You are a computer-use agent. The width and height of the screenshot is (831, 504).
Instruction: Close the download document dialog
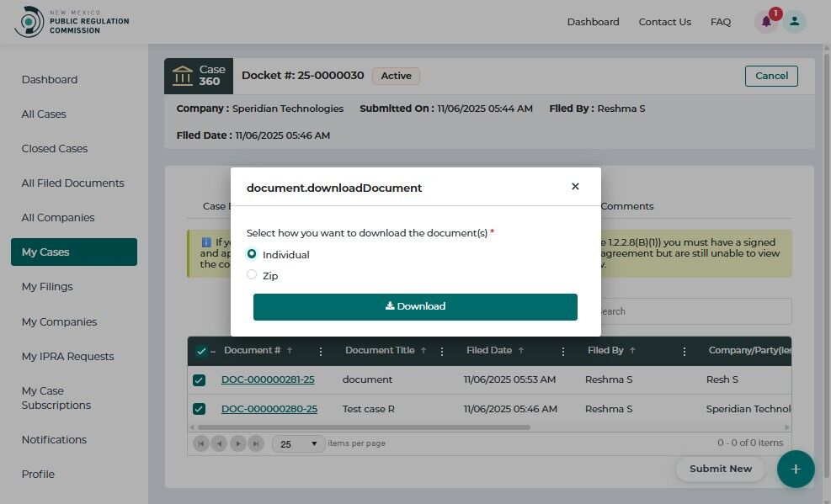point(575,186)
